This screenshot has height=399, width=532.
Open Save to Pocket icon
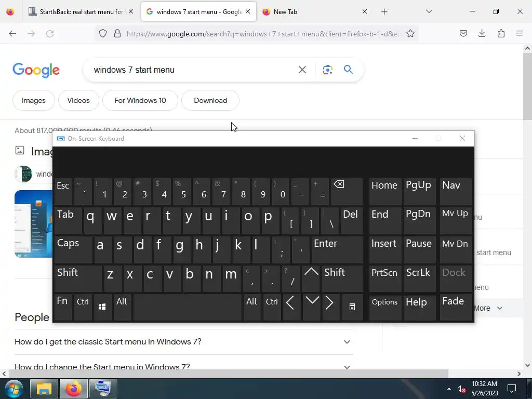pyautogui.click(x=463, y=33)
